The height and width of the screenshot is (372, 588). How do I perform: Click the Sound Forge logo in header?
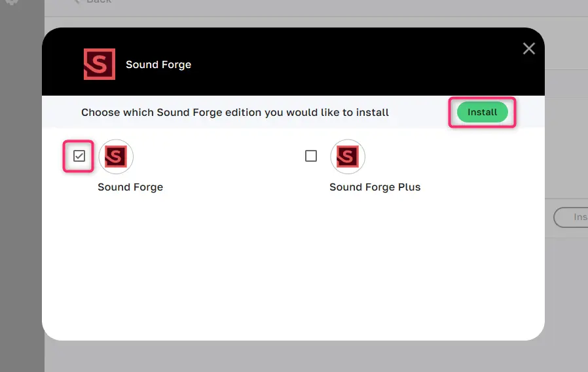[100, 64]
